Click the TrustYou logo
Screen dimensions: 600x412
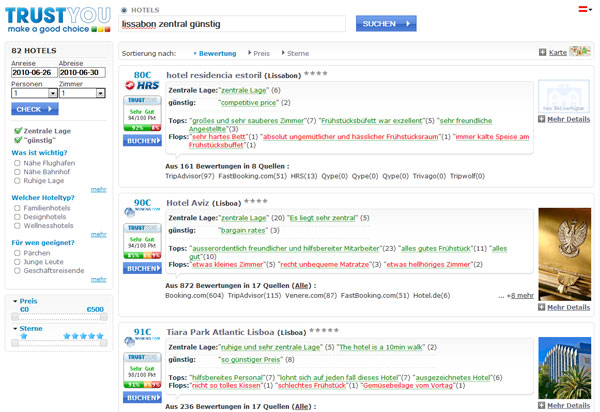pos(58,20)
